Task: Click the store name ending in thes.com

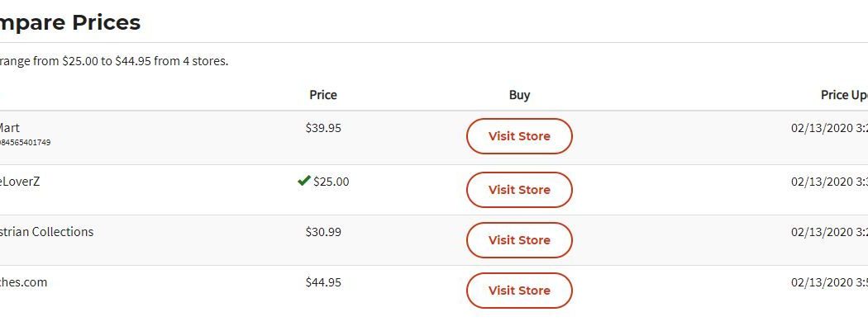Action: click(x=23, y=282)
